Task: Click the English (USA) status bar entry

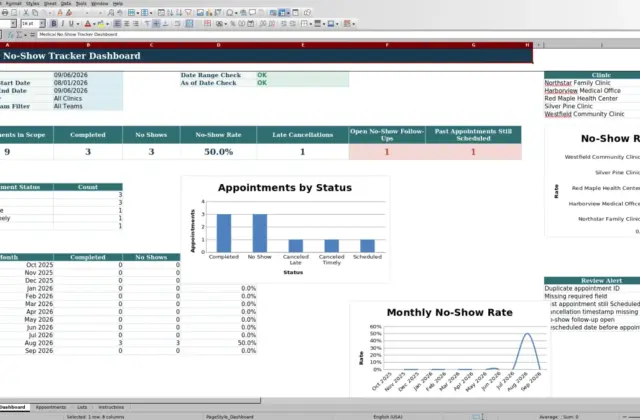Action: [388, 417]
